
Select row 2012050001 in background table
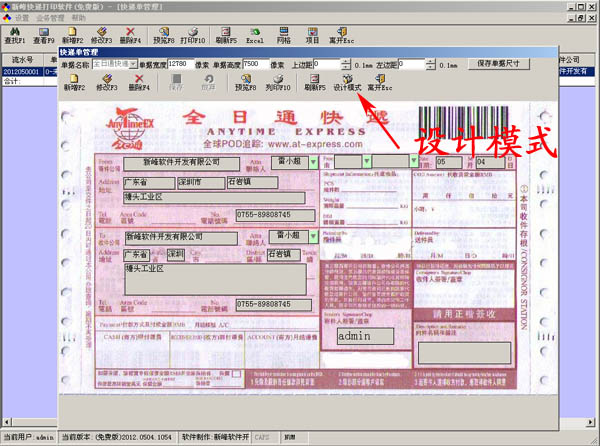click(x=21, y=72)
